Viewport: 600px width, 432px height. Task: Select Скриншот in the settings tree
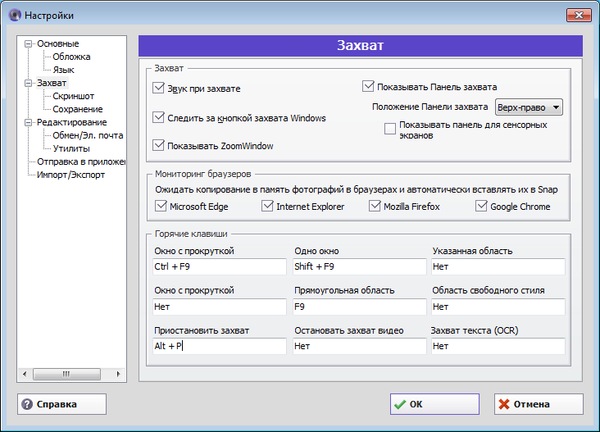click(x=74, y=96)
